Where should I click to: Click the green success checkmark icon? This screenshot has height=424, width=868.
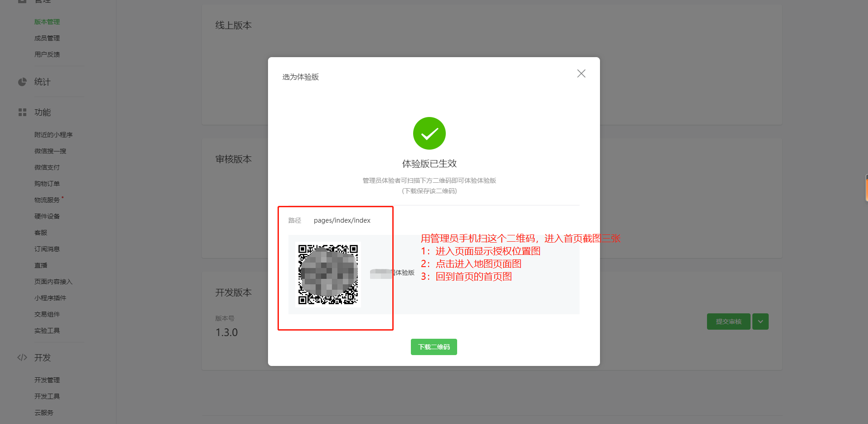pos(429,133)
